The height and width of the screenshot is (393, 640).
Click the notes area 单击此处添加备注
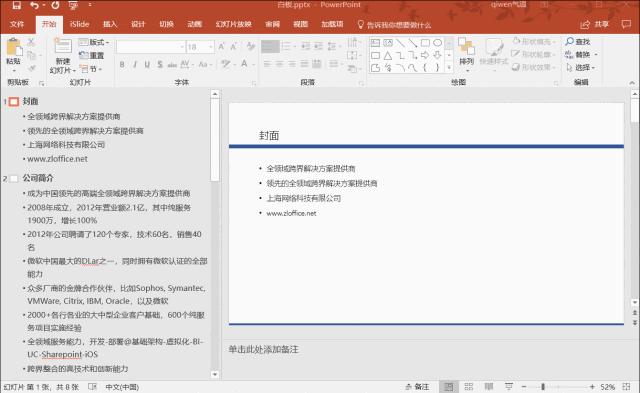tap(263, 349)
